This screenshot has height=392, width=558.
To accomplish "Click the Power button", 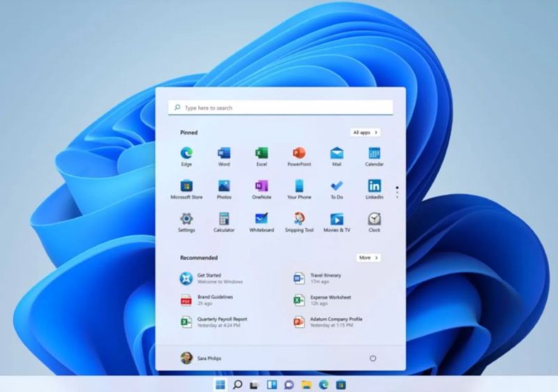I will coord(372,358).
